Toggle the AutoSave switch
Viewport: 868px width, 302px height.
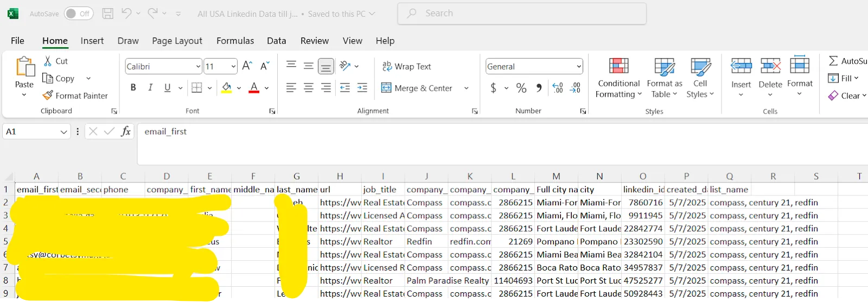[x=78, y=14]
